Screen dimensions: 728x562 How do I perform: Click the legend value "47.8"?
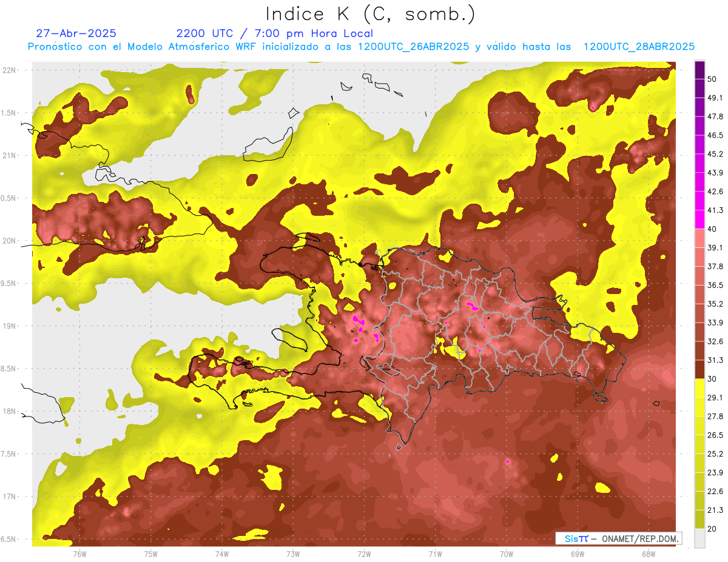click(x=715, y=116)
